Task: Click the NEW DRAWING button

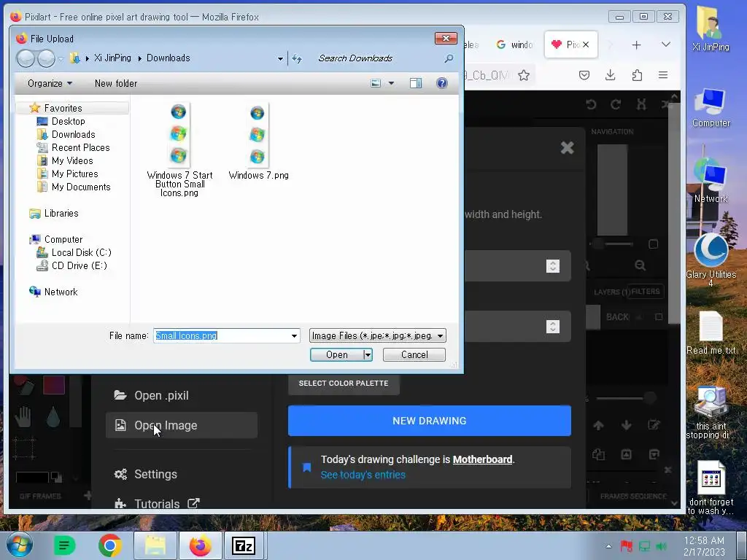Action: [429, 421]
